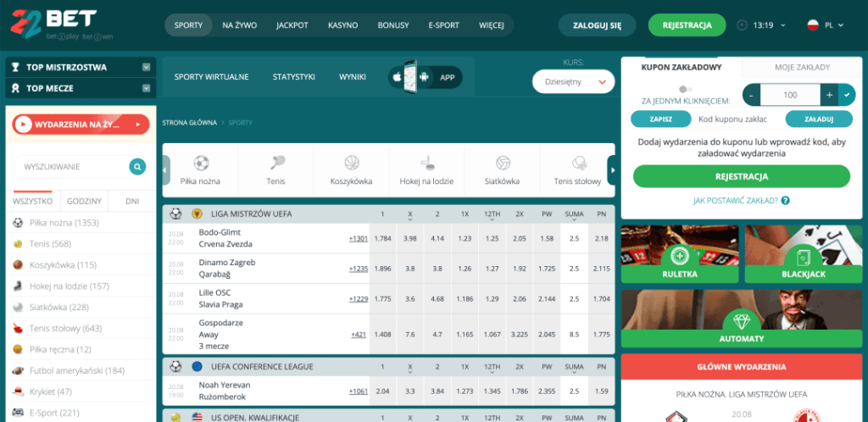Open Kasyno menu item
The width and height of the screenshot is (868, 422).
tap(342, 25)
